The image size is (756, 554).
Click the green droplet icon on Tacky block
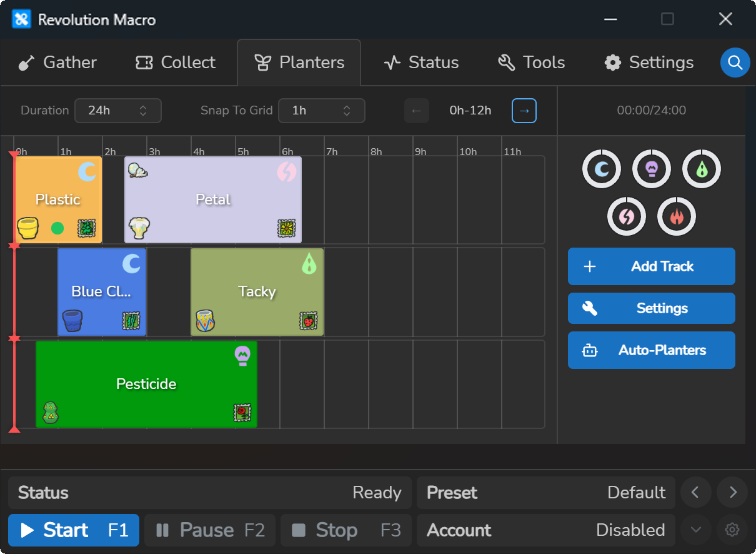309,264
